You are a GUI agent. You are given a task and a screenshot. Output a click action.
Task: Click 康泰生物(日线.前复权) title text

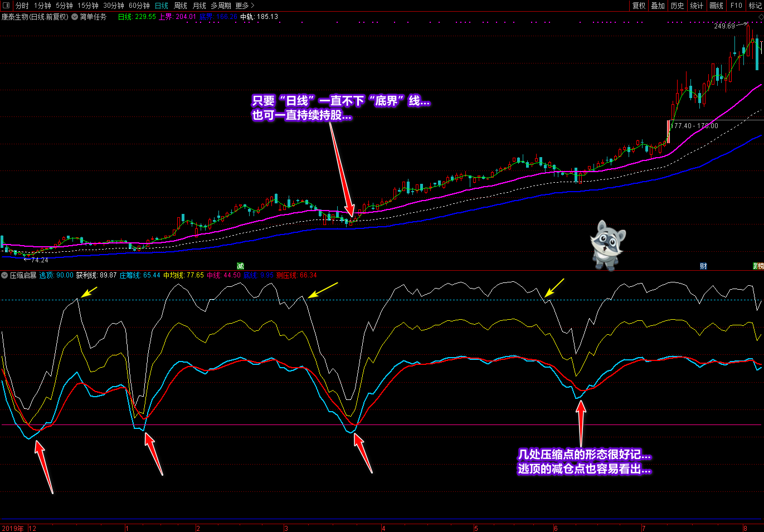[35, 17]
